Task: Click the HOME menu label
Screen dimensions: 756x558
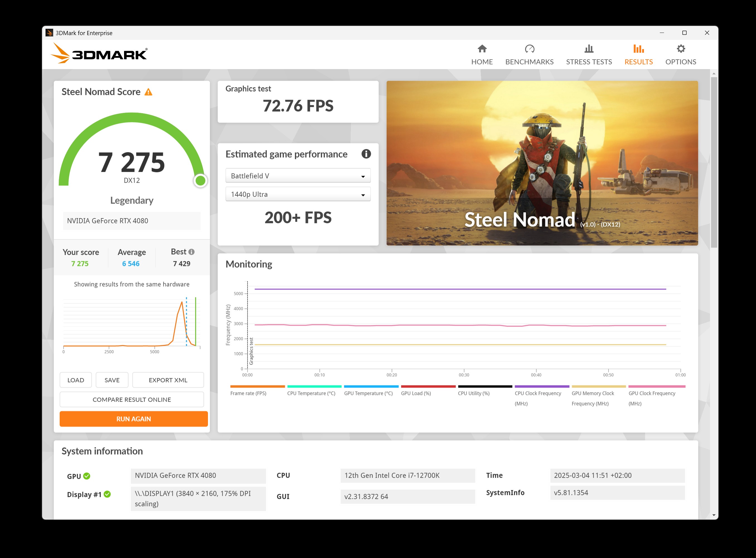Action: click(482, 62)
